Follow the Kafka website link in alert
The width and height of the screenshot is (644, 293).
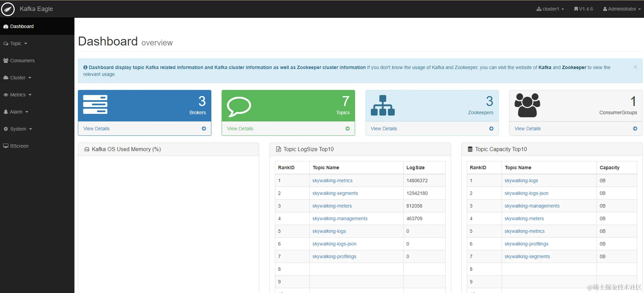click(545, 67)
